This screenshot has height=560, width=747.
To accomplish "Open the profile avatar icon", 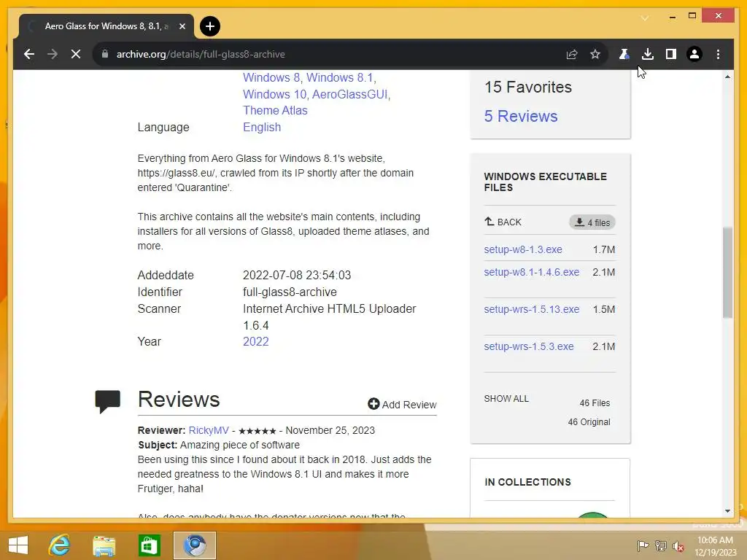I will pos(694,54).
